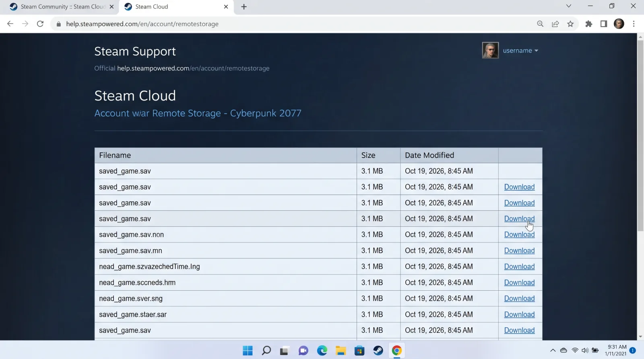Open the browser zoom magnifier icon
644x359 pixels.
tap(540, 24)
